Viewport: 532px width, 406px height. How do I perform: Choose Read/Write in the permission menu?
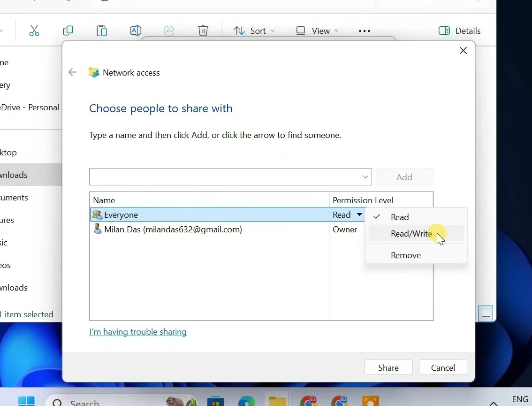point(416,234)
